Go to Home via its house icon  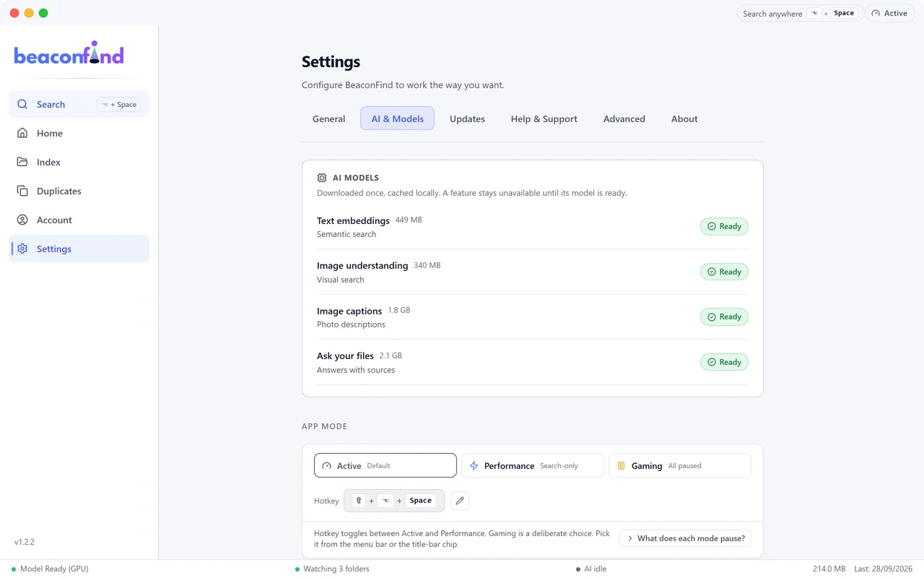click(22, 133)
